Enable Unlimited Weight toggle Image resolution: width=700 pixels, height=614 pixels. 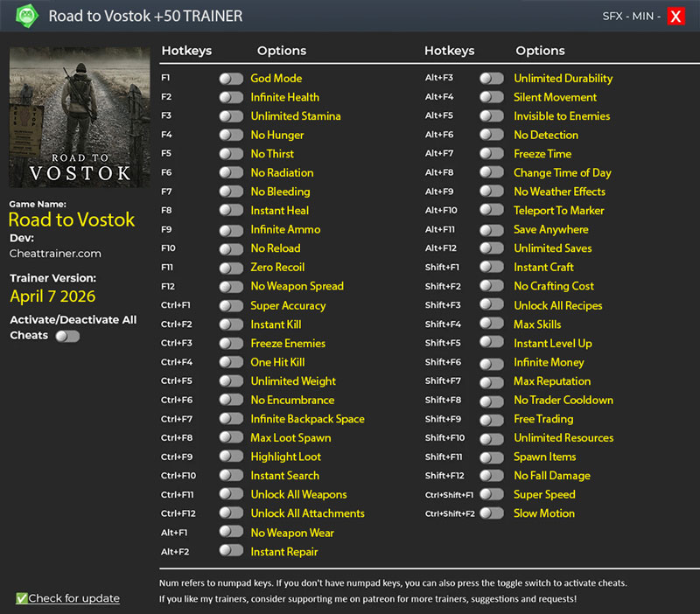pos(231,381)
